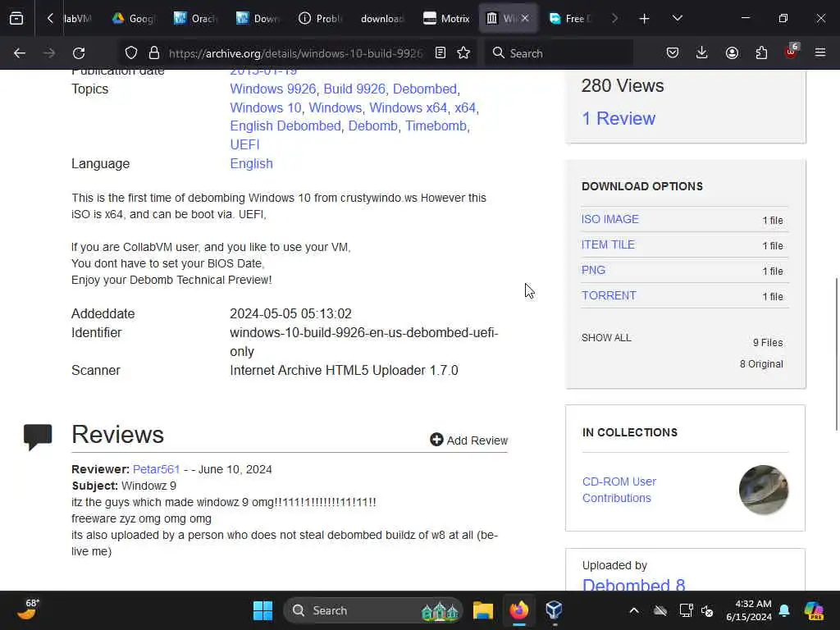Bookmark this page with the star
This screenshot has width=840, height=630.
pyautogui.click(x=463, y=53)
